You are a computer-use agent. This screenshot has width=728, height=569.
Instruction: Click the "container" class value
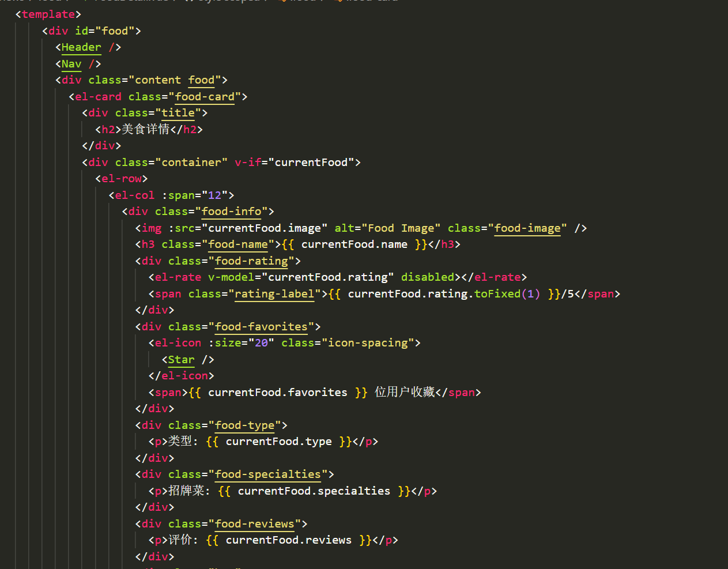191,163
